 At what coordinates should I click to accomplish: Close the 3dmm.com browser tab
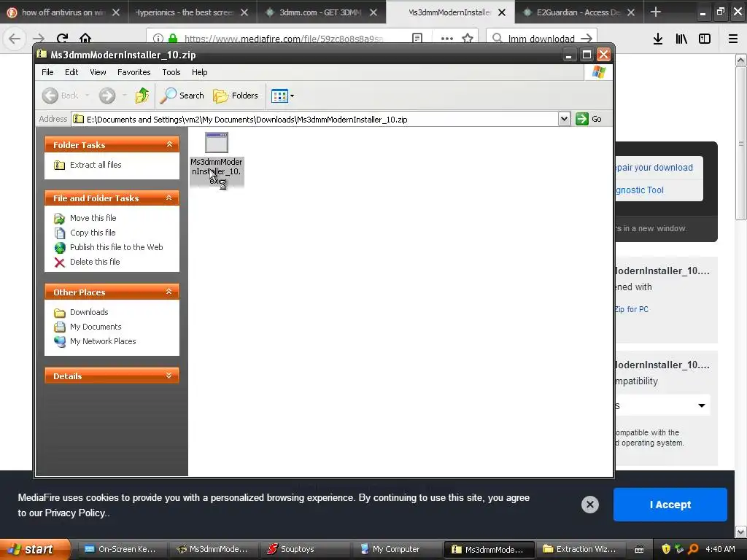373,12
